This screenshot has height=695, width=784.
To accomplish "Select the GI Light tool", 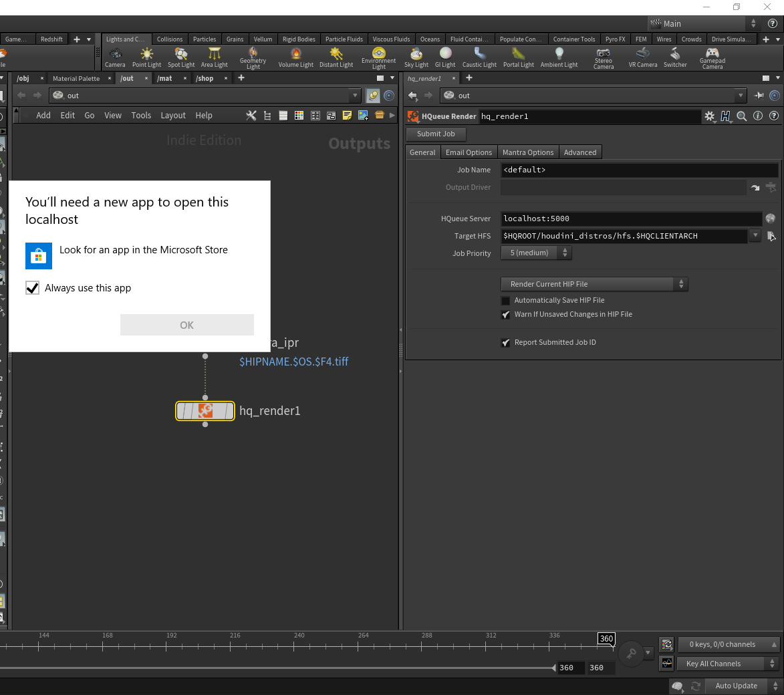I will pos(445,58).
